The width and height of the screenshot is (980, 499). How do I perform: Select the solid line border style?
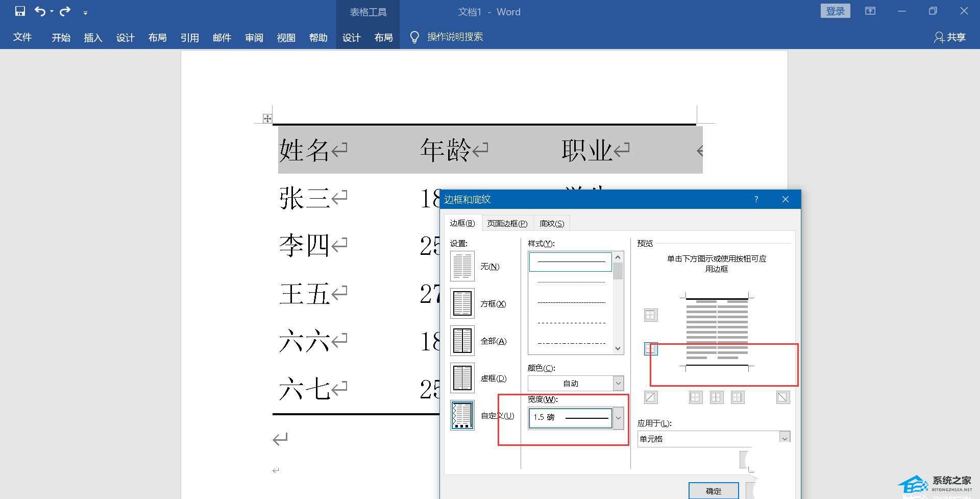[x=571, y=262]
